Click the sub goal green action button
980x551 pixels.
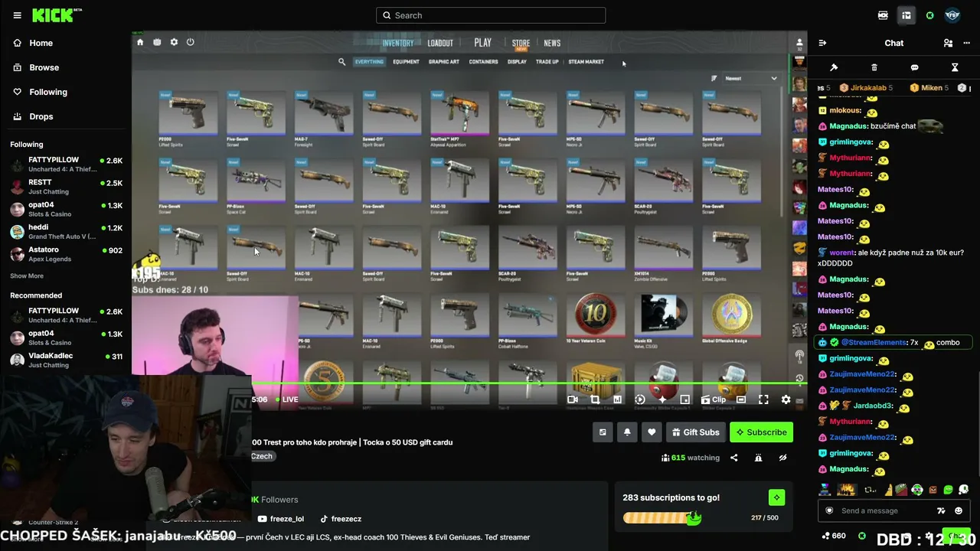pos(776,497)
